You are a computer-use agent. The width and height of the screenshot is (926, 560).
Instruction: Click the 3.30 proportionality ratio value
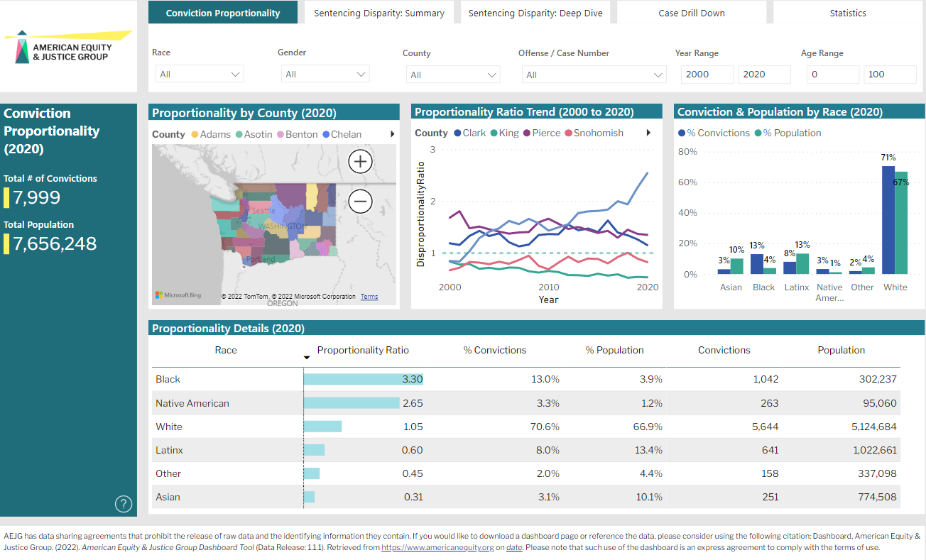412,379
